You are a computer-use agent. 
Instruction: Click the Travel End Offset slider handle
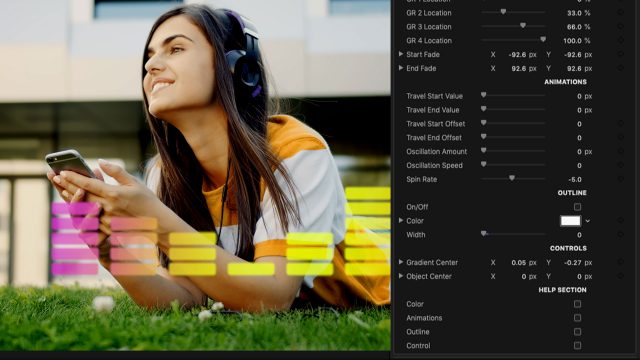tap(484, 137)
